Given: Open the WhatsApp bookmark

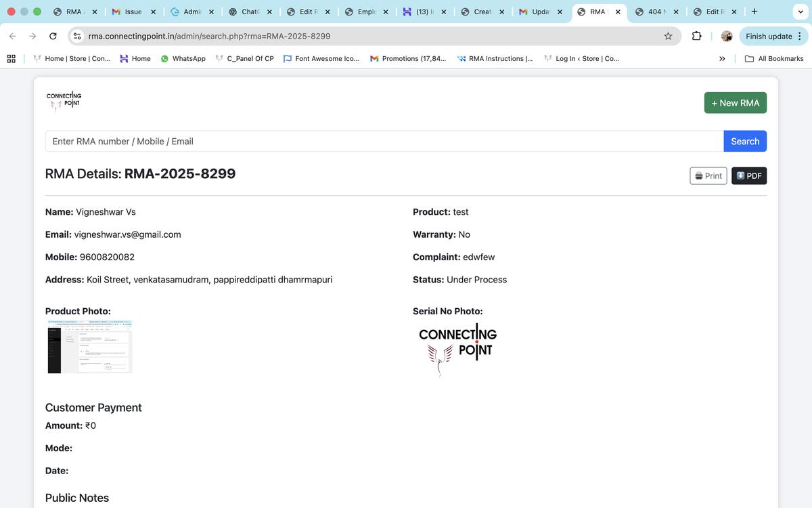Looking at the screenshot, I should [x=183, y=59].
